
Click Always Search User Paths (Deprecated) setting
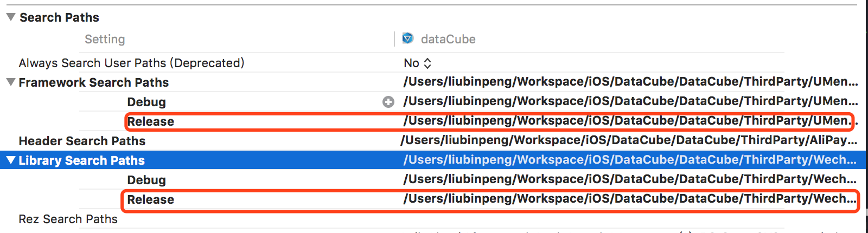tap(131, 63)
